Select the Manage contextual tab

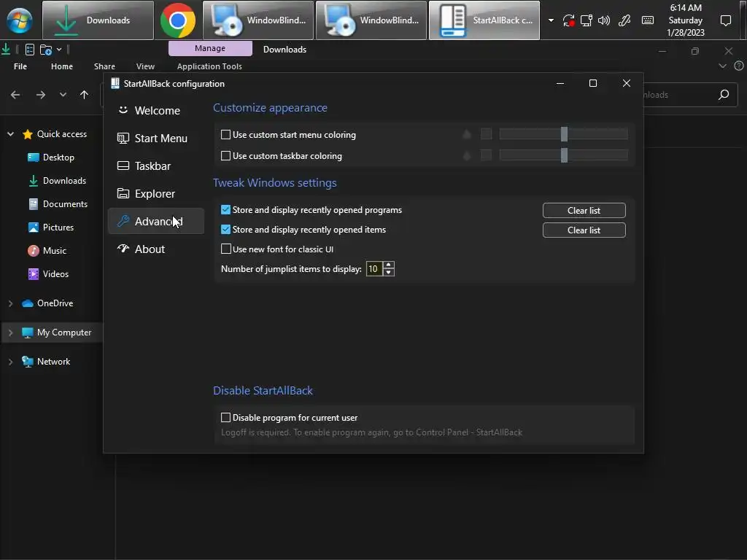click(210, 48)
